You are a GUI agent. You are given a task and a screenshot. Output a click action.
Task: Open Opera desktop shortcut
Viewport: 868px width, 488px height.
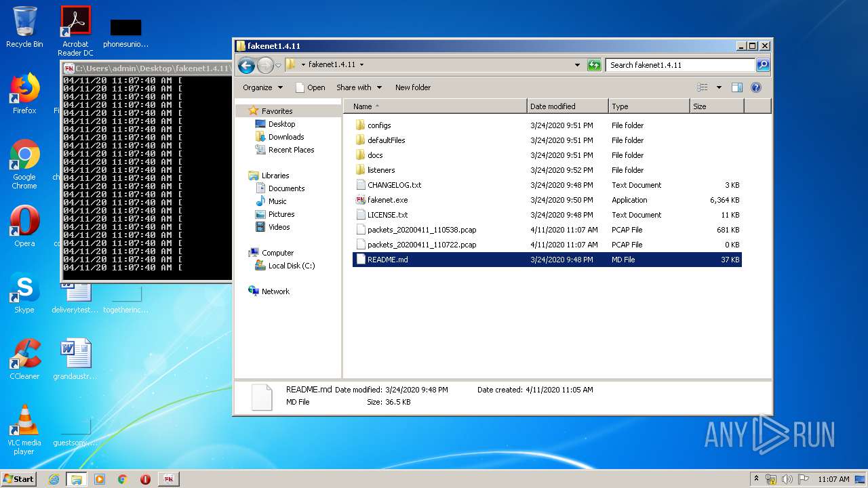(x=24, y=226)
